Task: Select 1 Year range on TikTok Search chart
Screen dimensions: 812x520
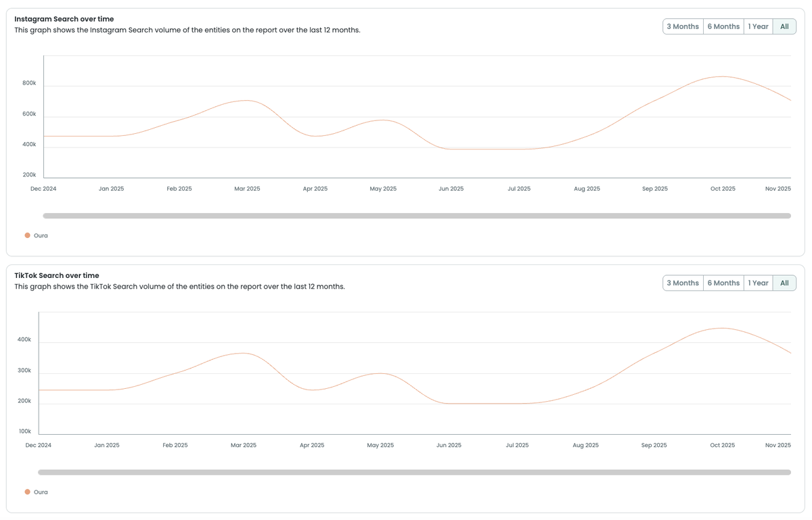Action: tap(759, 283)
